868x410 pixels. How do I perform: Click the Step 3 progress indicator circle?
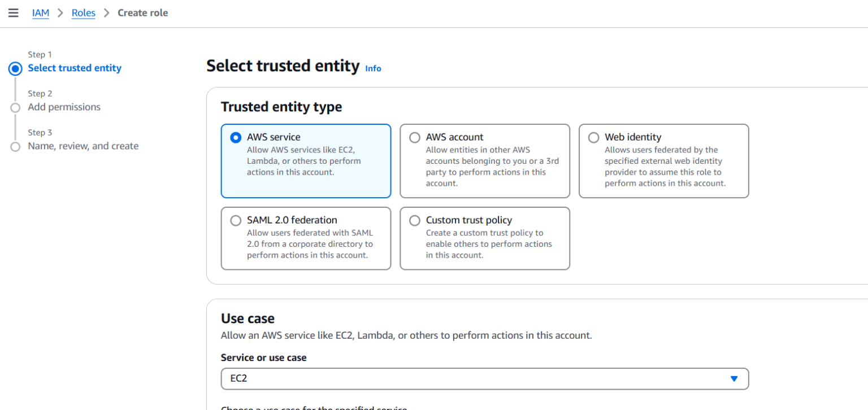(x=15, y=147)
